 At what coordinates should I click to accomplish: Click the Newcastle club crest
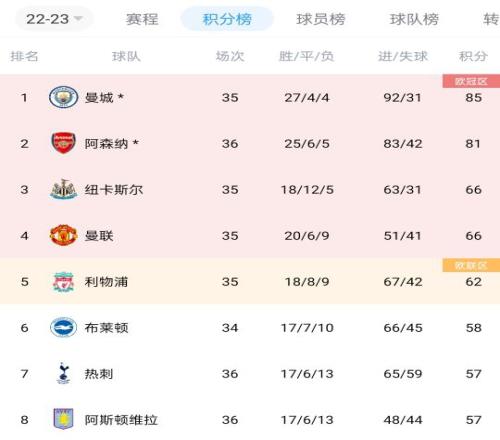(63, 189)
